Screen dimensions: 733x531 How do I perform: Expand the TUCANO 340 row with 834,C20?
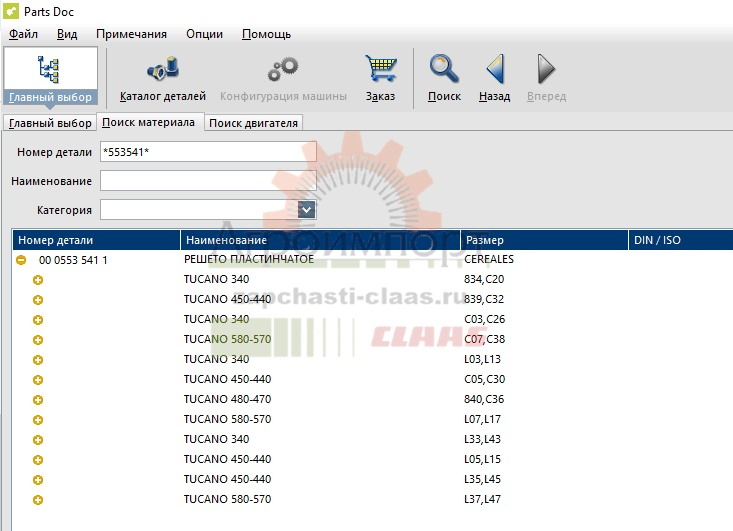pos(38,280)
